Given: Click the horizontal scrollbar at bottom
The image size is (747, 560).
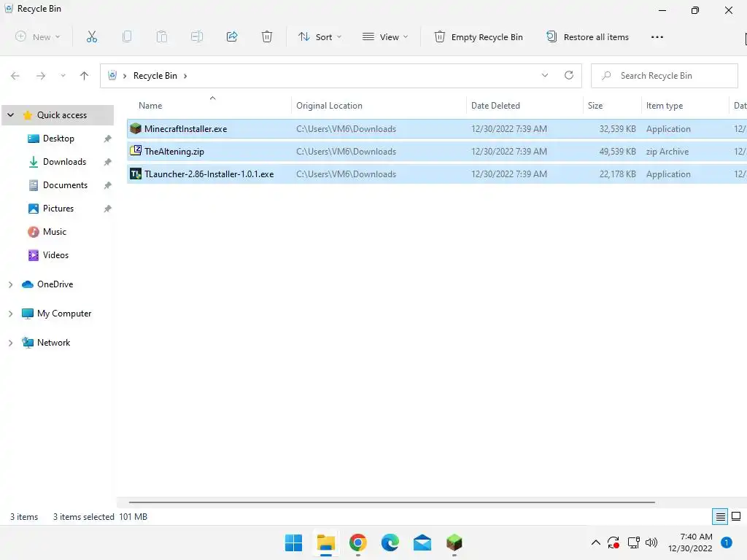Looking at the screenshot, I should pyautogui.click(x=392, y=502).
